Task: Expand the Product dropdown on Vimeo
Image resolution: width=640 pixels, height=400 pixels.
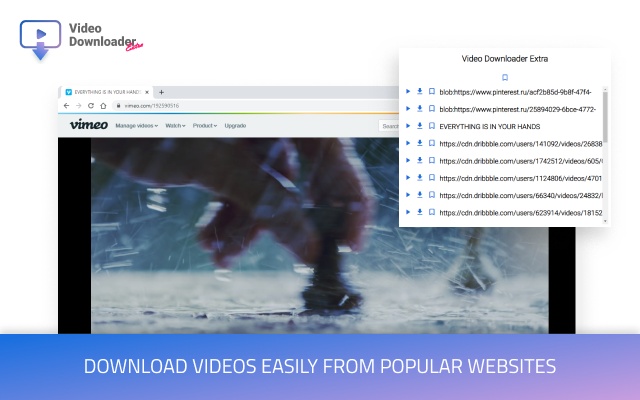Action: (205, 126)
